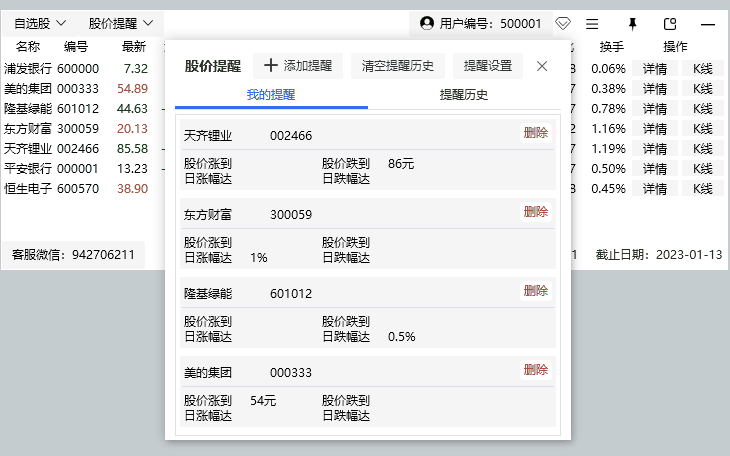The width and height of the screenshot is (730, 456).
Task: Delete the 天齐锂业 alert
Action: [536, 133]
